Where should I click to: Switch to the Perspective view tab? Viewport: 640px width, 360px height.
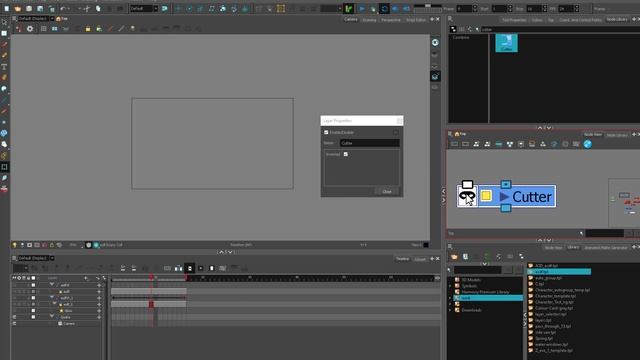tap(391, 20)
